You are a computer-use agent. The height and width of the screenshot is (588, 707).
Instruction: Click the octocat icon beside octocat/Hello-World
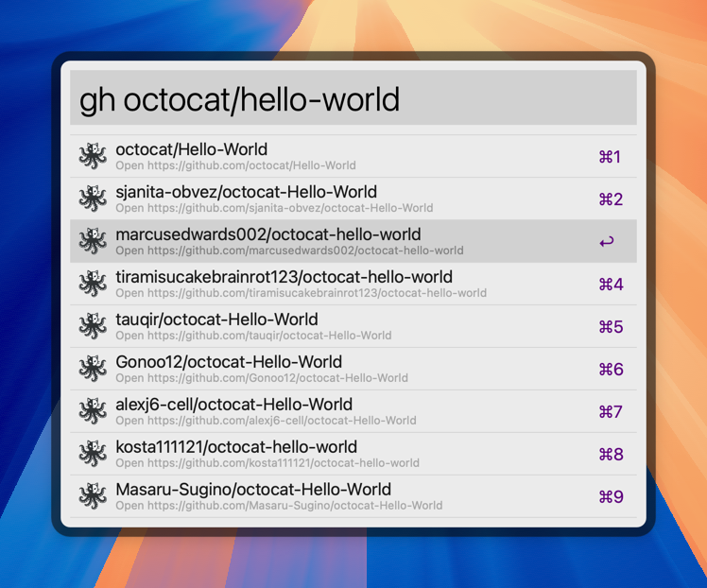pyautogui.click(x=93, y=156)
